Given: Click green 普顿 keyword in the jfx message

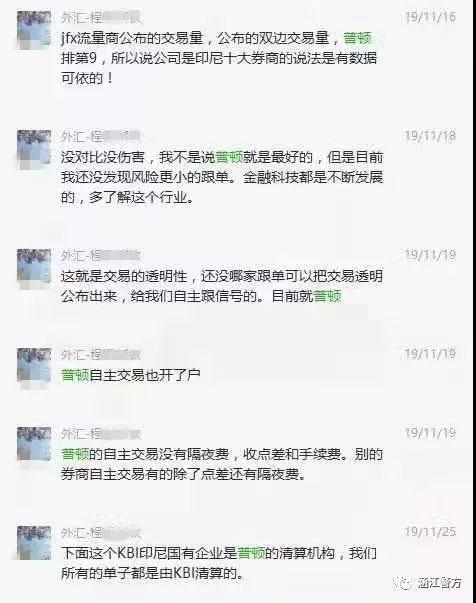Looking at the screenshot, I should 357,38.
